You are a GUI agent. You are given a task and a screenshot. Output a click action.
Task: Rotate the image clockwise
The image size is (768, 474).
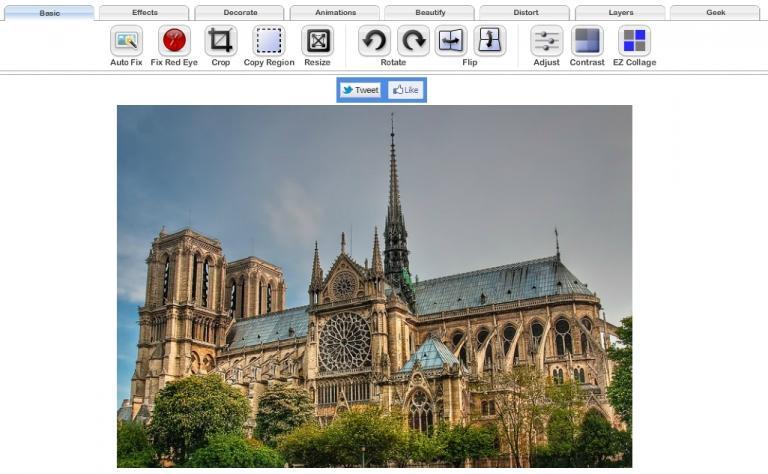(413, 41)
